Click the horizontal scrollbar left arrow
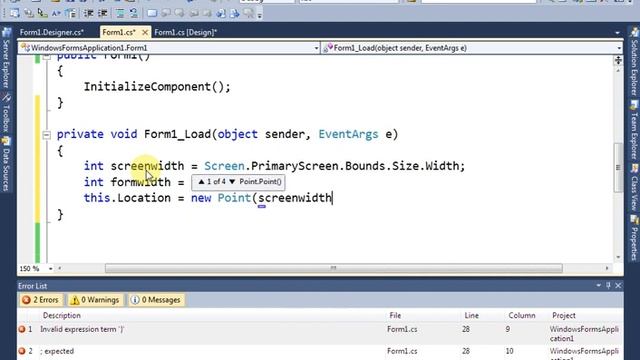Screen dimensions: 640x360 pos(60,268)
